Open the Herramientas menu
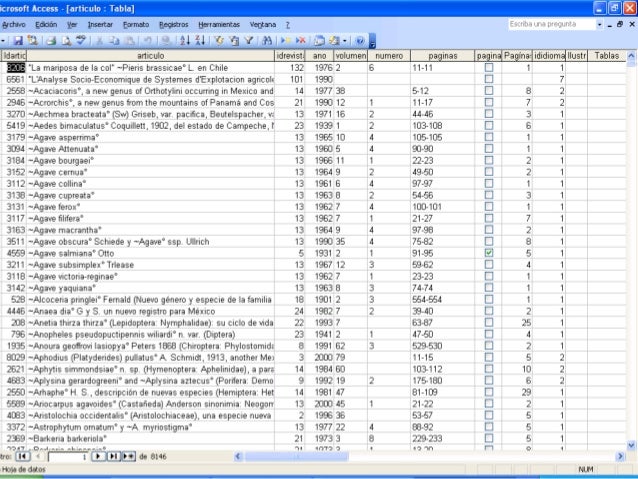The image size is (638, 479). click(x=218, y=23)
